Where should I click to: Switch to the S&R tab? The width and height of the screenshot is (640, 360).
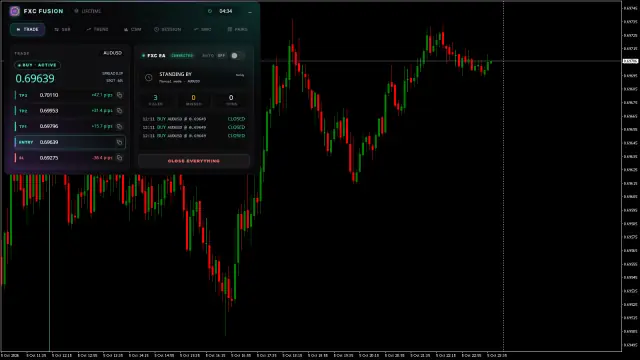point(62,29)
